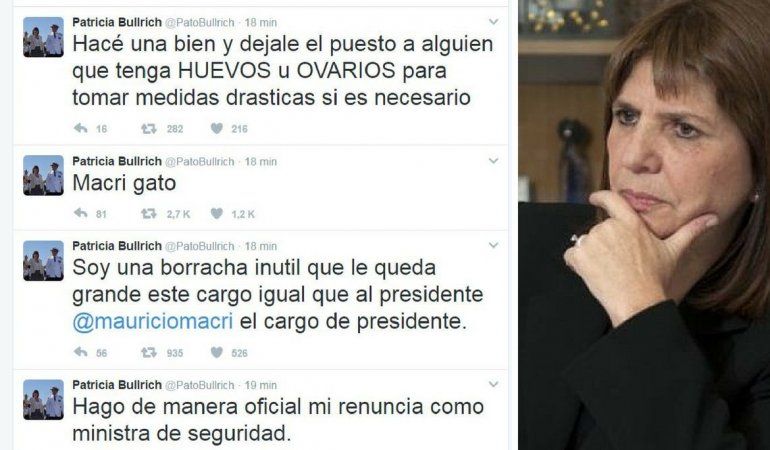Open the @mauriciomacri mention link
The width and height of the screenshot is (770, 450).
pyautogui.click(x=153, y=322)
